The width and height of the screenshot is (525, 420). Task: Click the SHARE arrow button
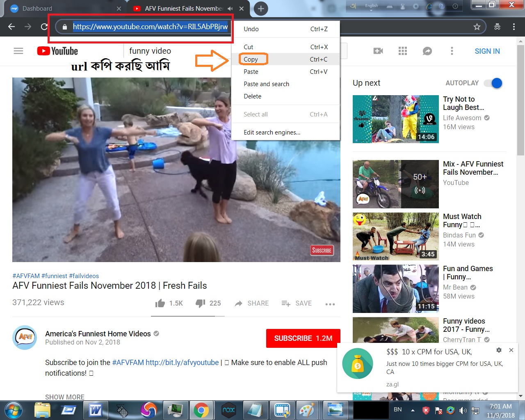pos(251,303)
